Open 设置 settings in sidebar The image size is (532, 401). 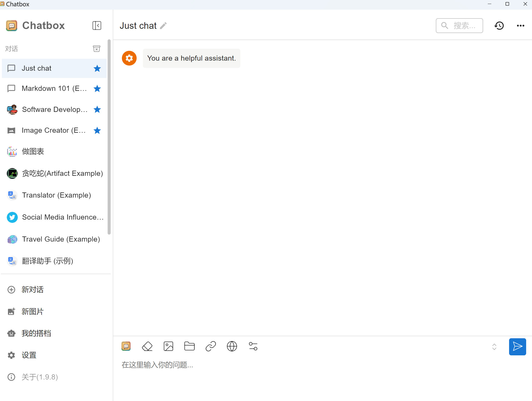(x=29, y=355)
